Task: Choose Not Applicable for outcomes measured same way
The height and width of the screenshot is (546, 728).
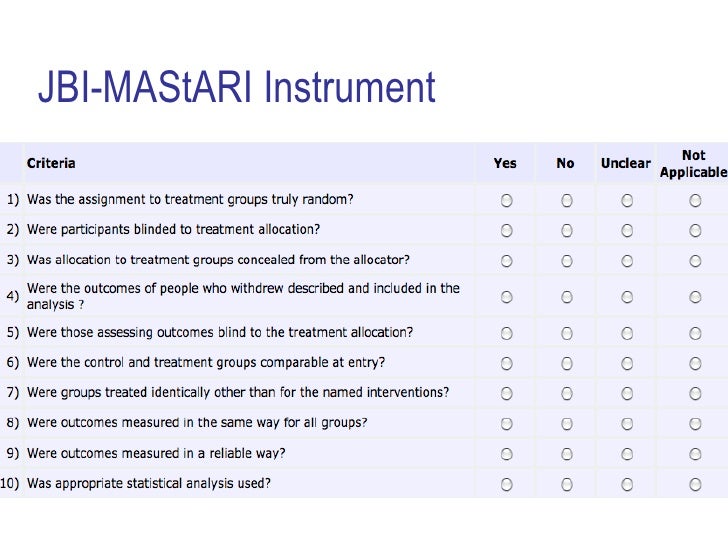Action: coord(694,423)
